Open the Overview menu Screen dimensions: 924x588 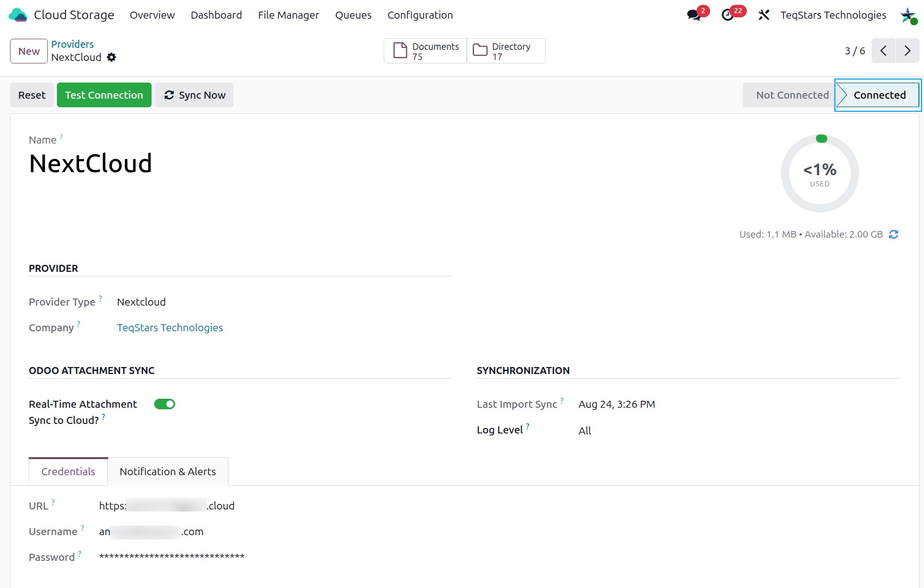coord(152,15)
